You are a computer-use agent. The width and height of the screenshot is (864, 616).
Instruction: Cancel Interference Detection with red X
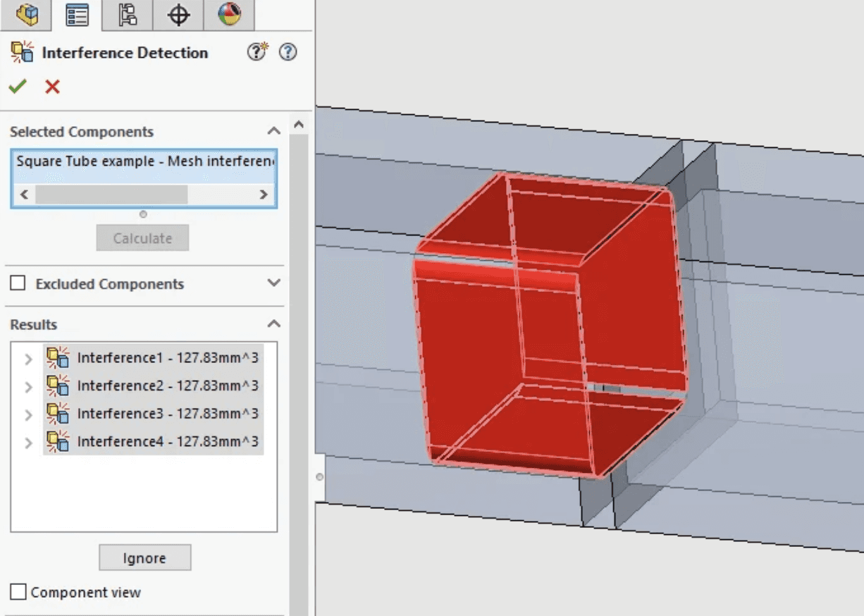click(52, 87)
